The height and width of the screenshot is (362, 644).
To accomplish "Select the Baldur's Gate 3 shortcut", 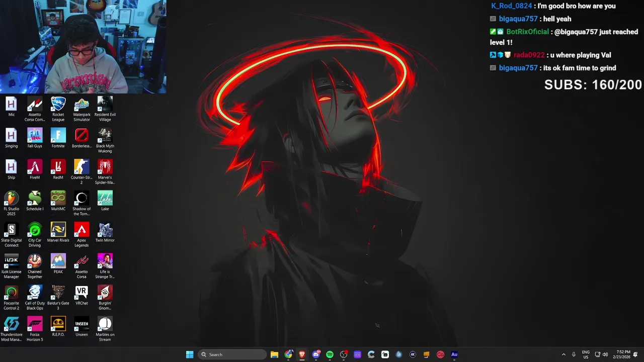I will 58,298.
